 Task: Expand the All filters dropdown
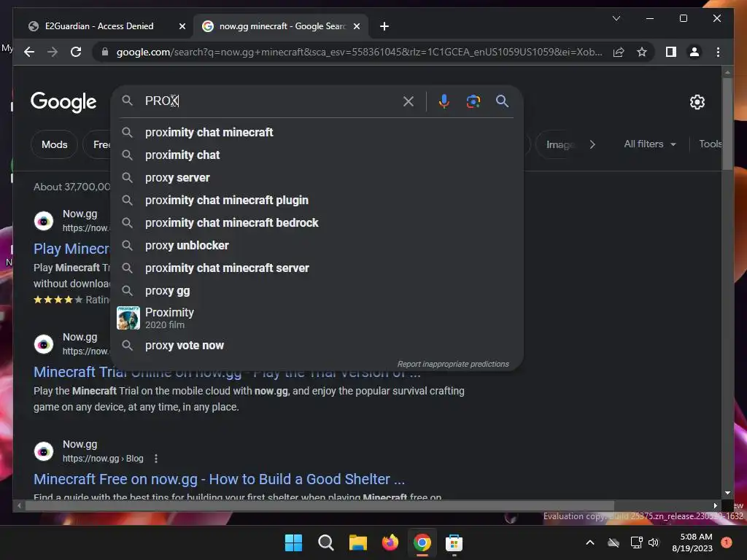pyautogui.click(x=650, y=144)
